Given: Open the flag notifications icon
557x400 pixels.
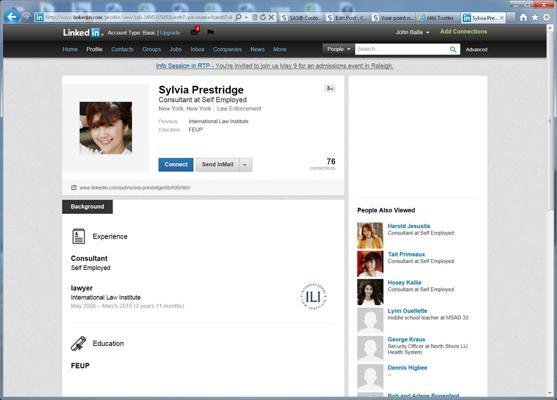Looking at the screenshot, I should coord(210,32).
